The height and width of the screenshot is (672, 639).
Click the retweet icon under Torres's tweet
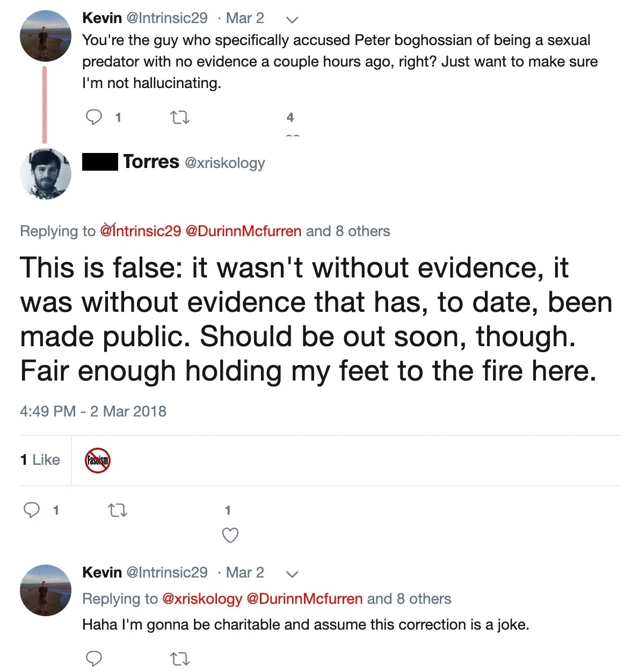coord(118,510)
